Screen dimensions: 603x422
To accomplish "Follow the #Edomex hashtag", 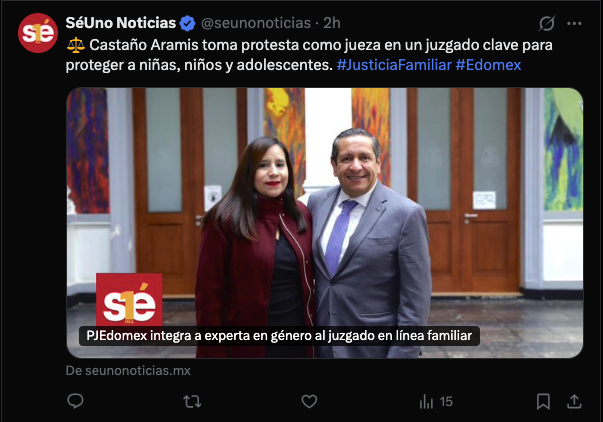I will 488,65.
